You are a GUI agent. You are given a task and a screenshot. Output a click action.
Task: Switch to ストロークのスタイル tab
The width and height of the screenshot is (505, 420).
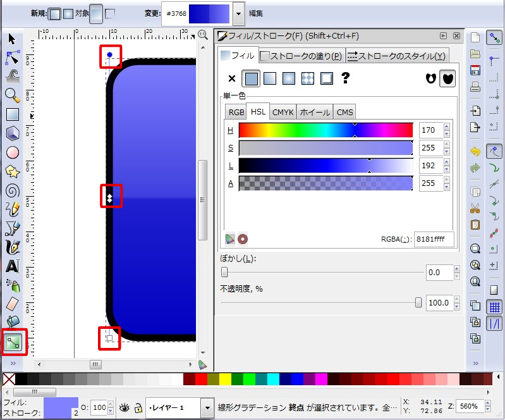(x=397, y=56)
